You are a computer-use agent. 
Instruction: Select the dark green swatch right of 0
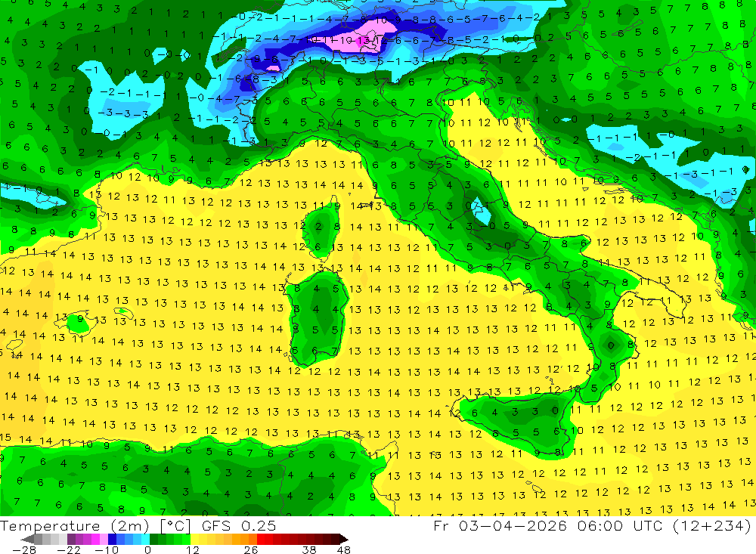point(153,540)
